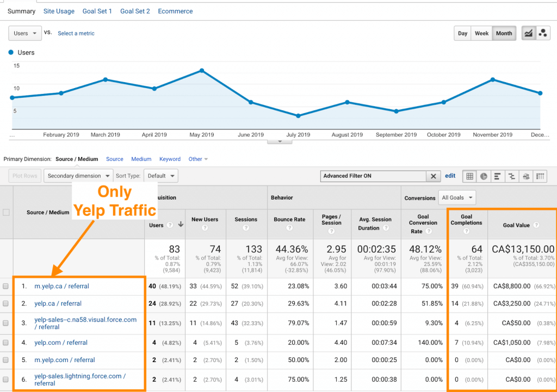The image size is (557, 392).
Task: Click the March 2019 chart data point
Action: 106,79
